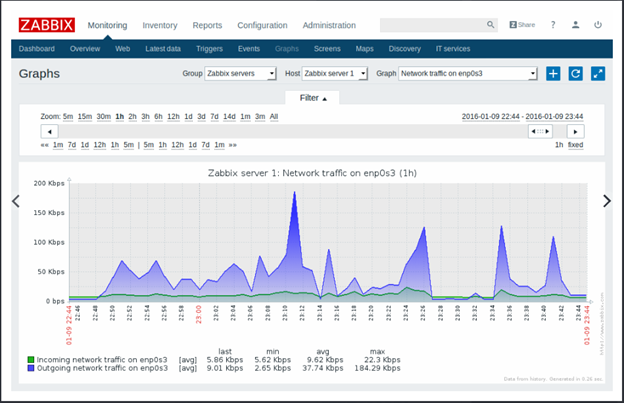
Task: Click the time scrollbar right arrow button
Action: [x=575, y=131]
